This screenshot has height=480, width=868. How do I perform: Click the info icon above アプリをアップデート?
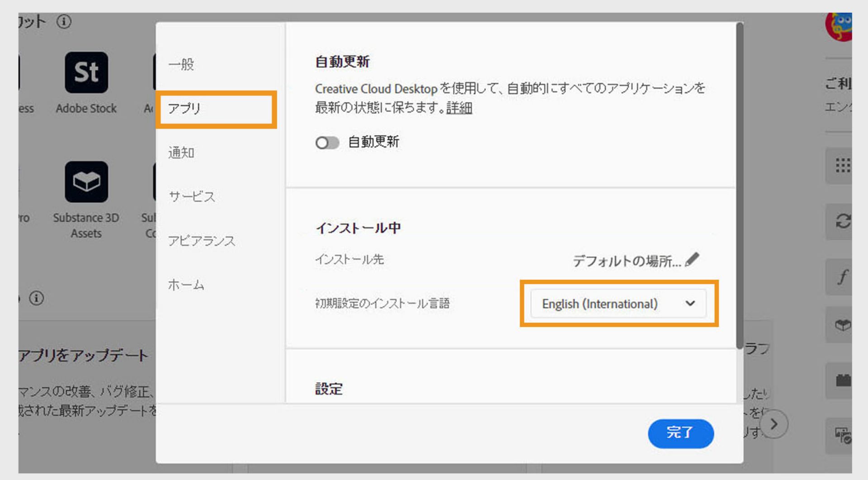point(37,298)
